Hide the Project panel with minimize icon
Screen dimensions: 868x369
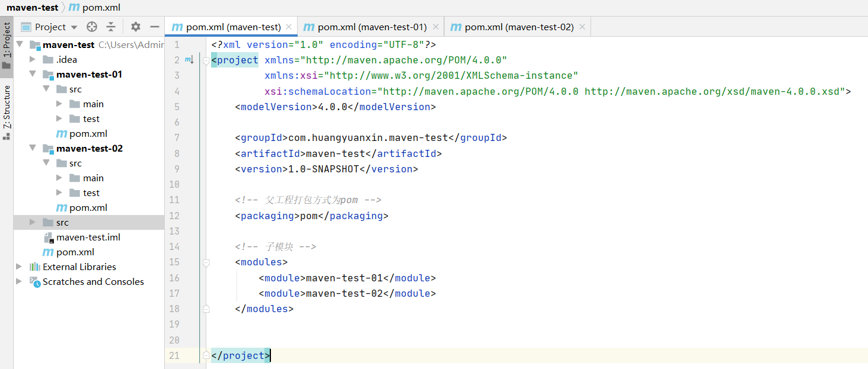(x=155, y=27)
